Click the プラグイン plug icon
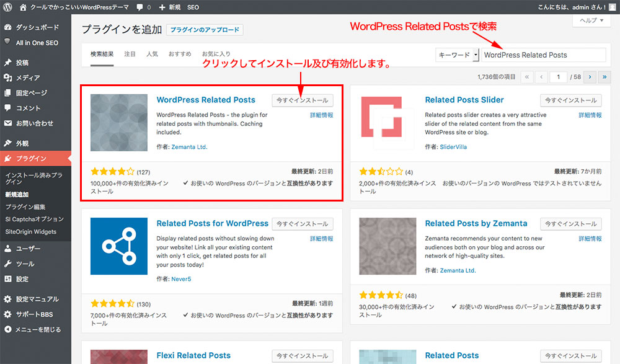This screenshot has width=620, height=364. pos(7,158)
